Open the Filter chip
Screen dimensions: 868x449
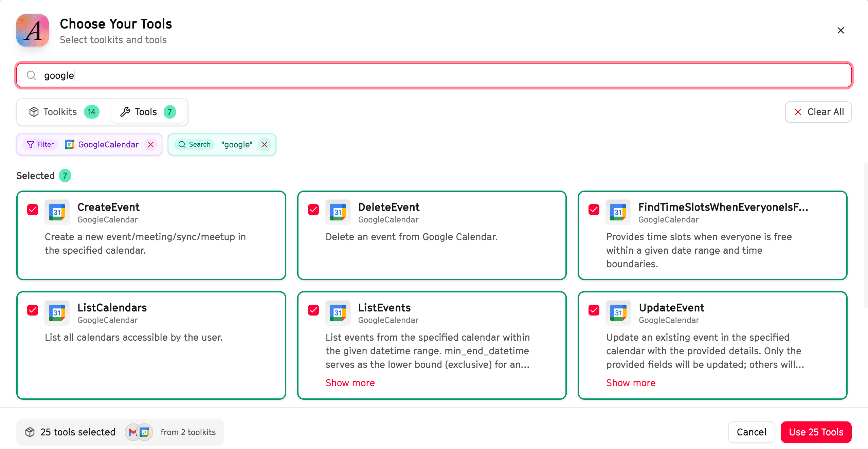coord(40,145)
